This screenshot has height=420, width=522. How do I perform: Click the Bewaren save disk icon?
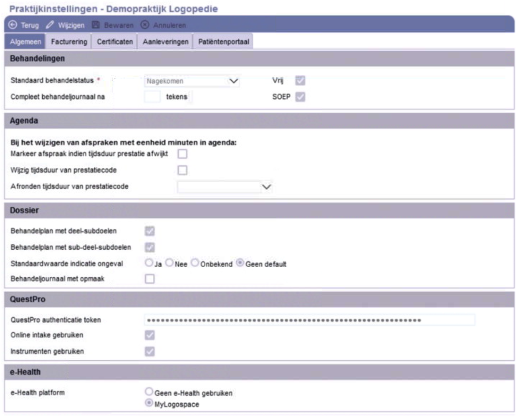point(96,25)
